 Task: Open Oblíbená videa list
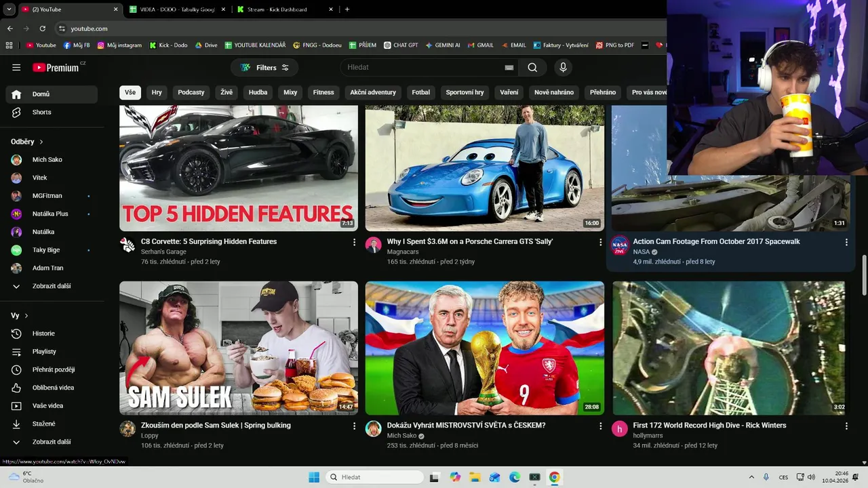52,388
